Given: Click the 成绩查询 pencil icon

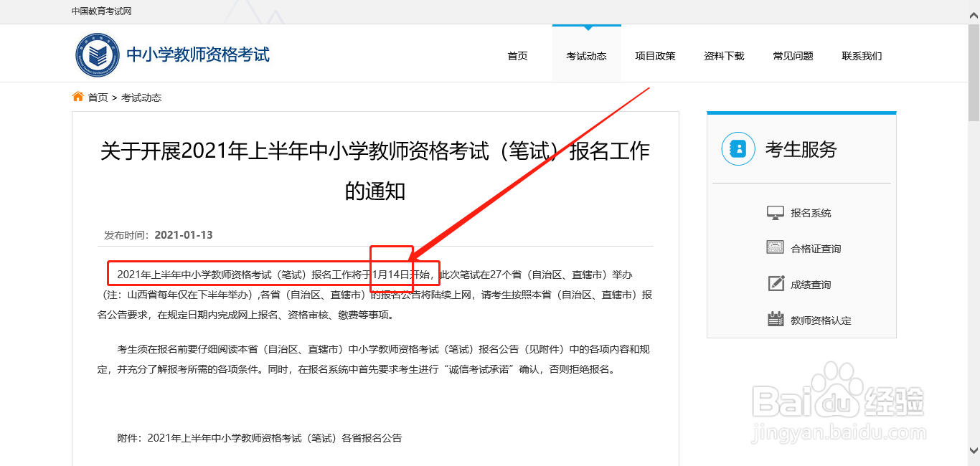Looking at the screenshot, I should pos(776,284).
